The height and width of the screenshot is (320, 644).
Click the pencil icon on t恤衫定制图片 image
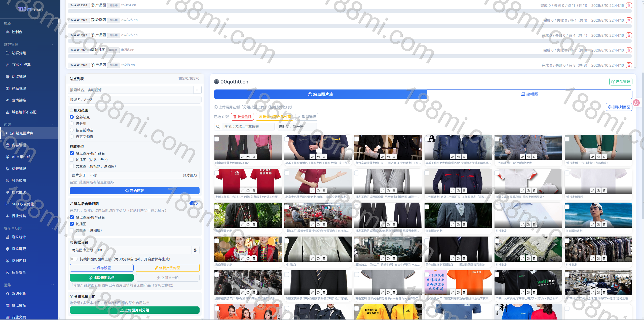593,191
